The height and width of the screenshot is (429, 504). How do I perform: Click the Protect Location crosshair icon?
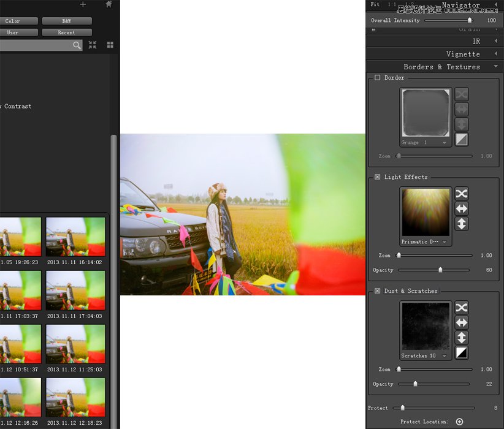click(x=459, y=422)
